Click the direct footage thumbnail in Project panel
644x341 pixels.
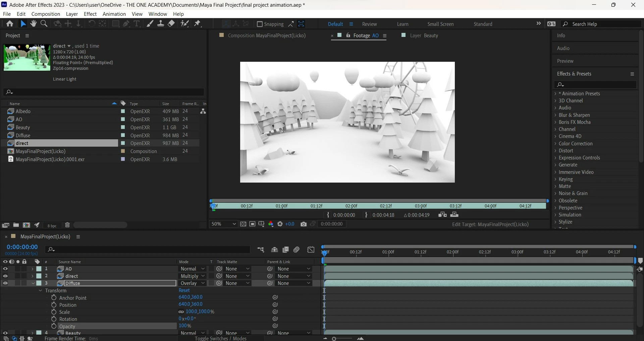[27, 57]
